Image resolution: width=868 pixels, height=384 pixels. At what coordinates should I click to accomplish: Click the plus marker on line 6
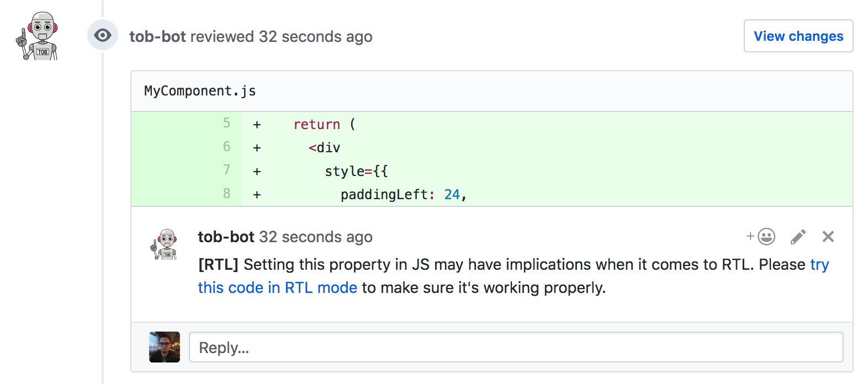click(257, 147)
